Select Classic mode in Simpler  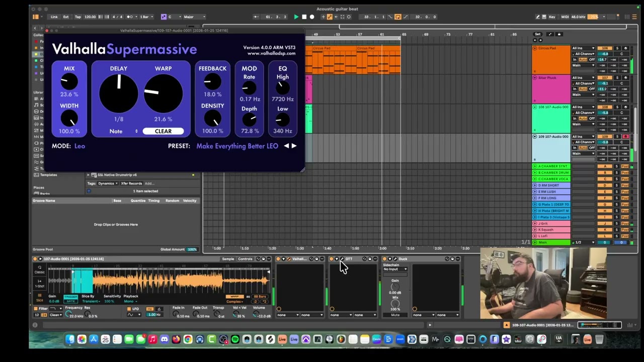[39, 269]
